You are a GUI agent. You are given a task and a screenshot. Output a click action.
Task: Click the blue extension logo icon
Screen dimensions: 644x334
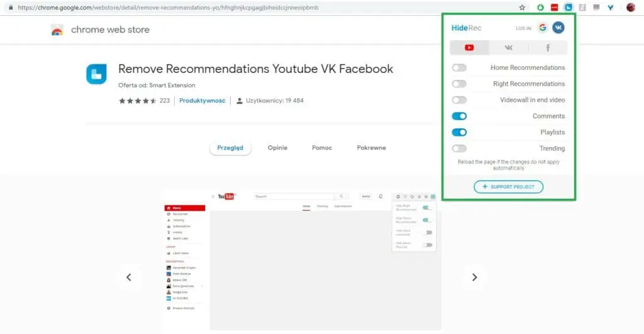(96, 74)
